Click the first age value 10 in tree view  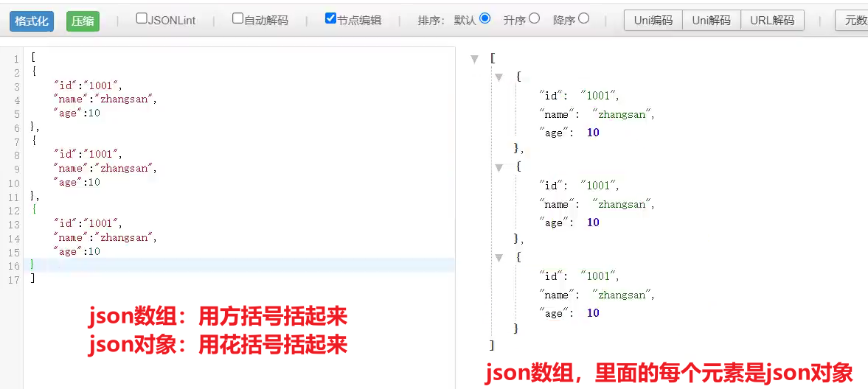pos(593,133)
